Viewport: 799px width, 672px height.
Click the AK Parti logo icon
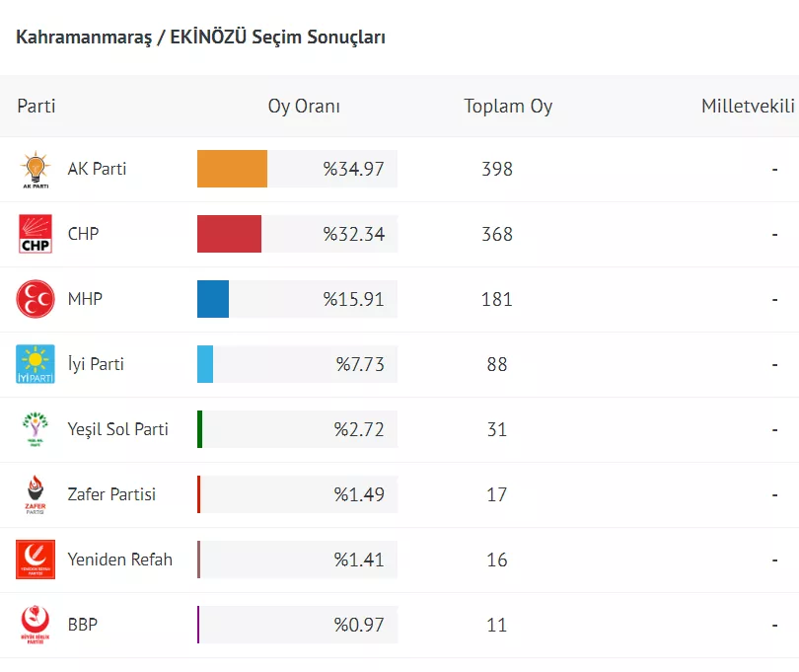pos(36,170)
